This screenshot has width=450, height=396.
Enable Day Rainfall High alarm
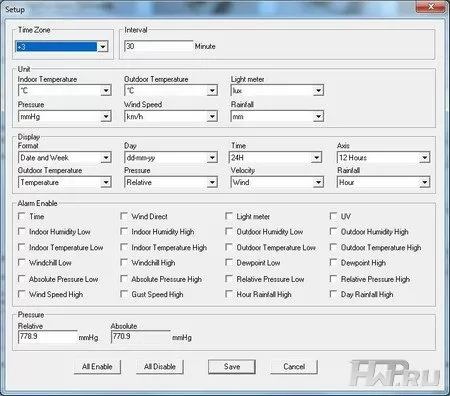click(x=333, y=294)
